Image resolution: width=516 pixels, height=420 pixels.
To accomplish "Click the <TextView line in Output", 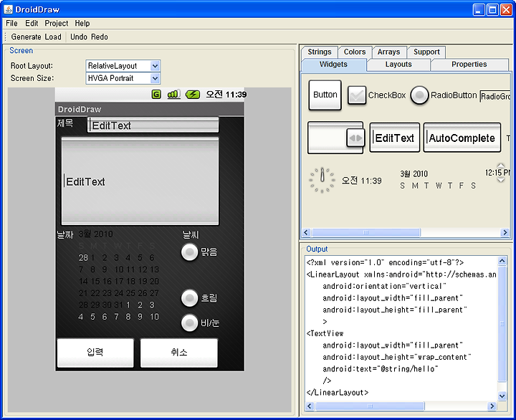I will [x=325, y=333].
